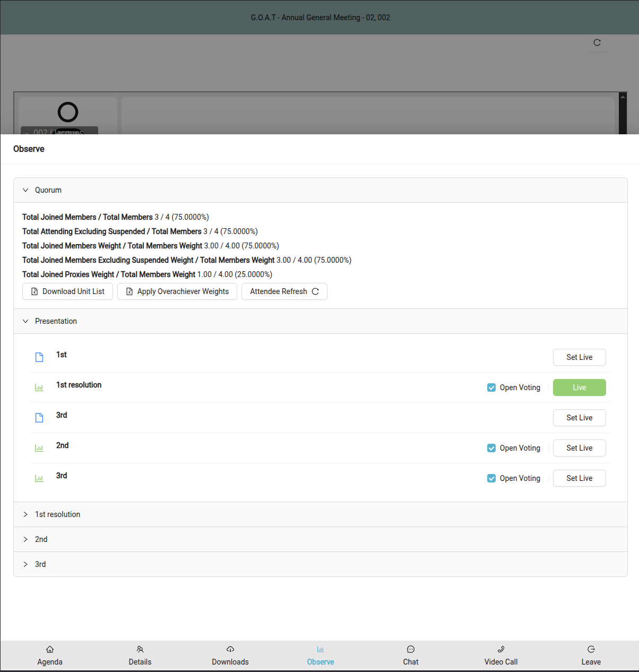
Task: Click the document icon beside 1st
Action: [39, 357]
